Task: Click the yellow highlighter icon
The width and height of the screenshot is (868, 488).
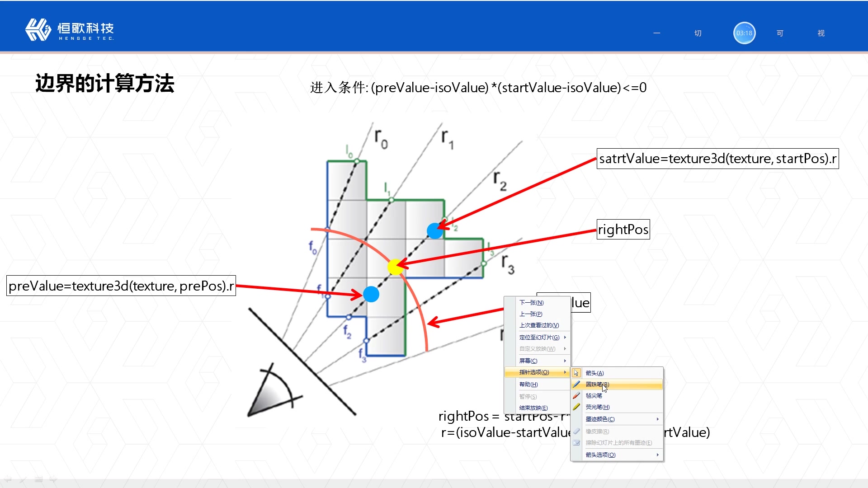Action: [576, 407]
